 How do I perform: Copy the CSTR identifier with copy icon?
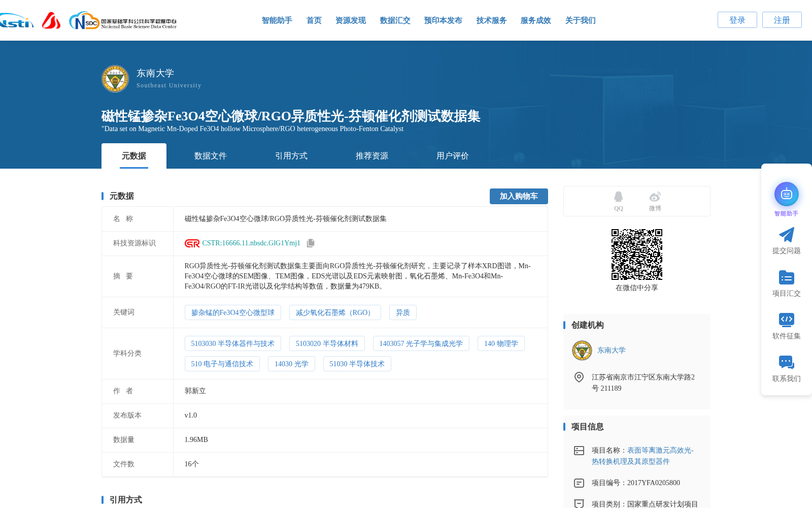[311, 243]
